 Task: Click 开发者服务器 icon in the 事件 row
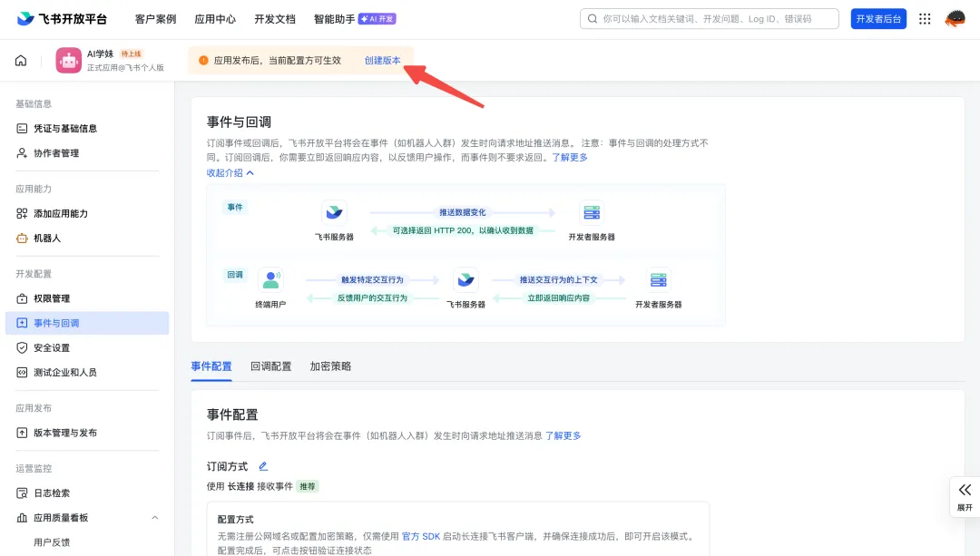pos(592,212)
